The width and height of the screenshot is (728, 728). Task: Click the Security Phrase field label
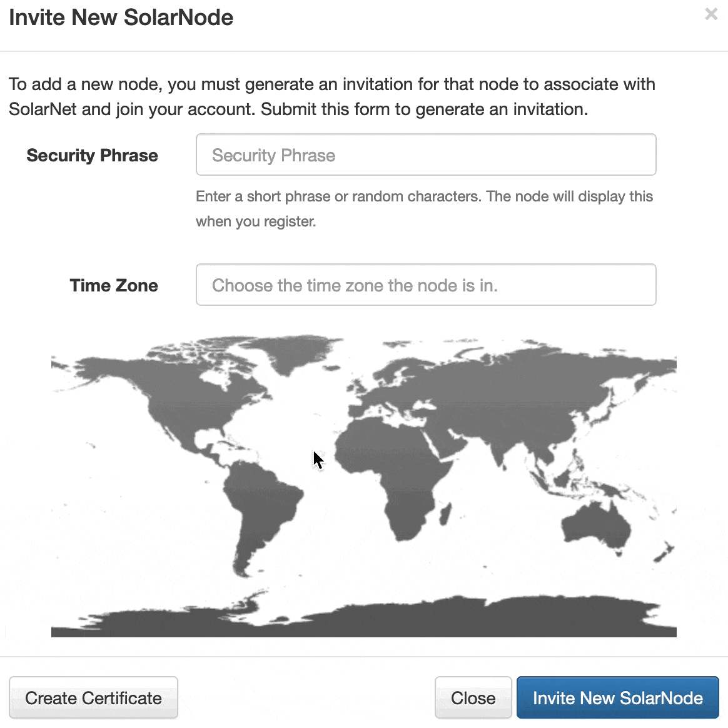[x=92, y=155]
